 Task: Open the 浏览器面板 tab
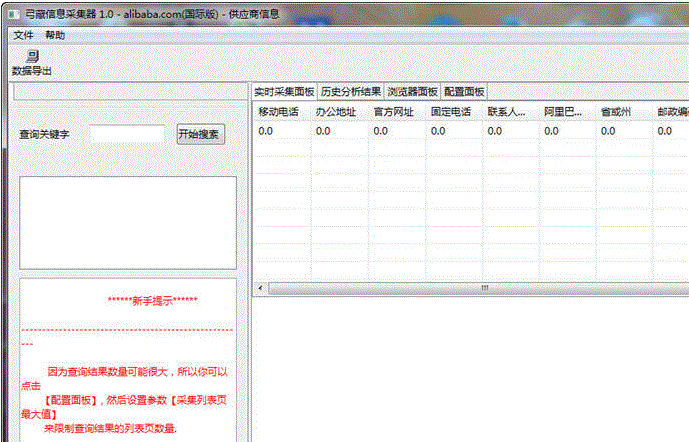point(413,91)
